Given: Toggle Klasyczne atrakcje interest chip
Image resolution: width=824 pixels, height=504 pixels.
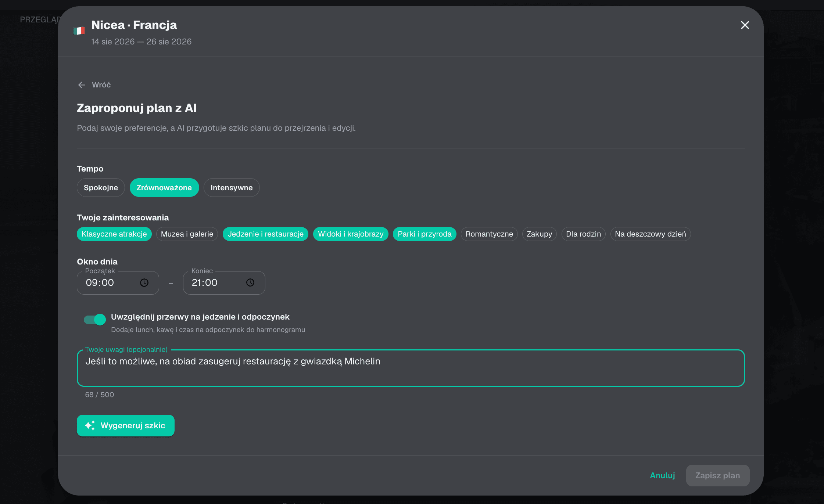Looking at the screenshot, I should (x=114, y=234).
